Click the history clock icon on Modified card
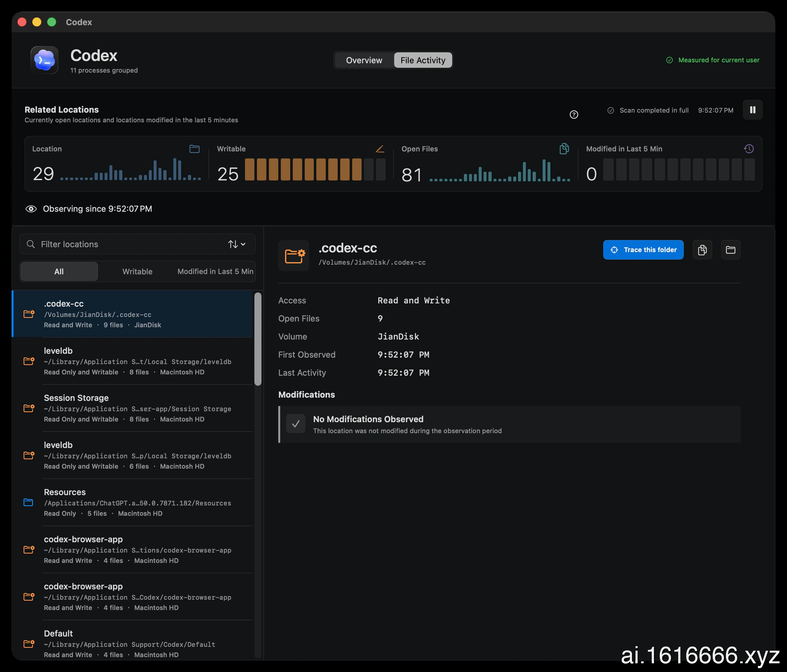The image size is (787, 672). click(749, 149)
